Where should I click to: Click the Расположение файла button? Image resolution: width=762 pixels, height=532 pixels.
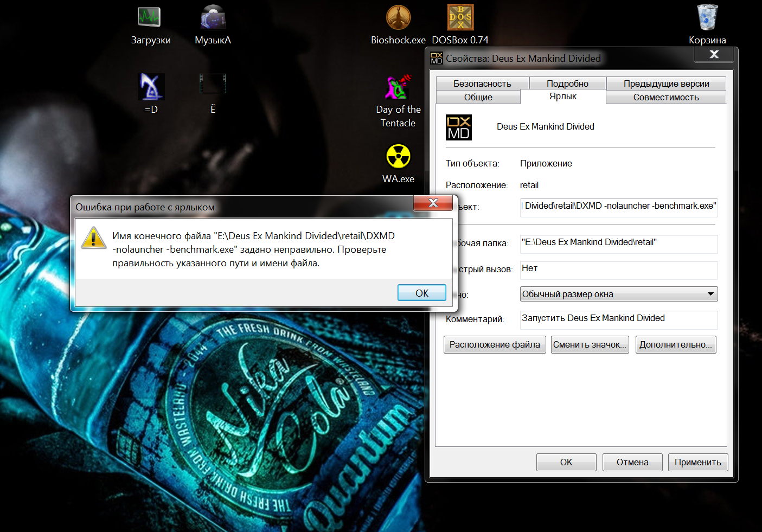tap(495, 345)
